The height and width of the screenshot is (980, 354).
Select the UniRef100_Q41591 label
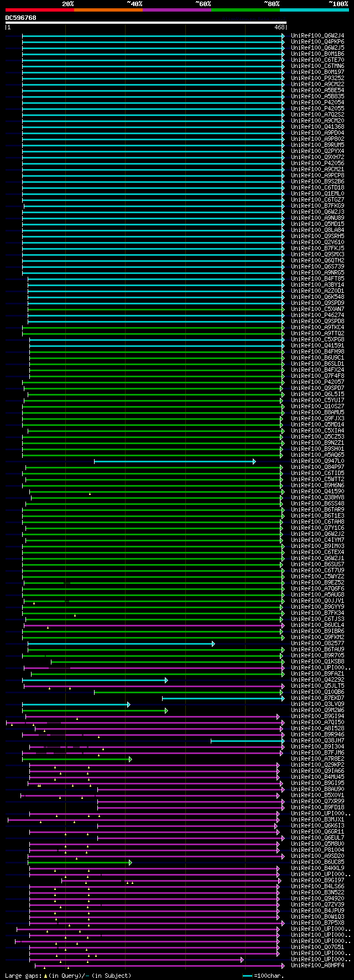pyautogui.click(x=317, y=345)
